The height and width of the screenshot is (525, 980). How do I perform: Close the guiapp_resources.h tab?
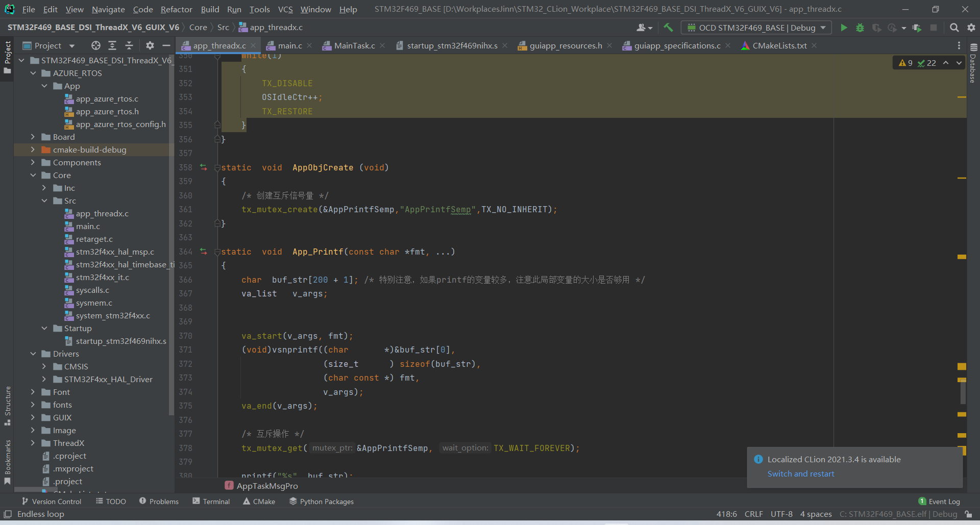pyautogui.click(x=609, y=45)
